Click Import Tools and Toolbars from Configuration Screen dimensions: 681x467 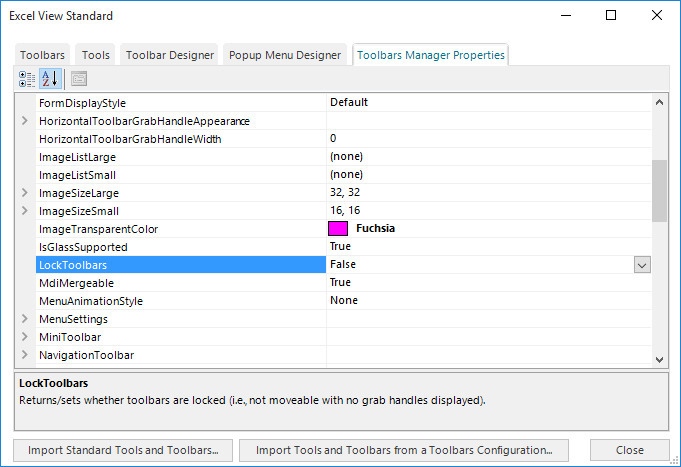point(404,450)
